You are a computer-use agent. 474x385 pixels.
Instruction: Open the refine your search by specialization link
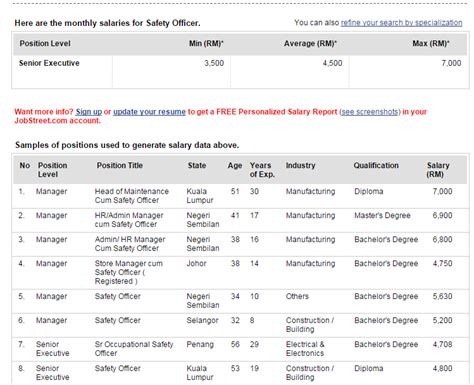[x=401, y=23]
